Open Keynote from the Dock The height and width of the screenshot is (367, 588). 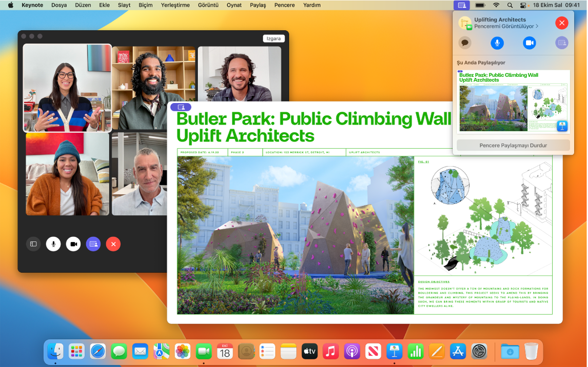[394, 352]
